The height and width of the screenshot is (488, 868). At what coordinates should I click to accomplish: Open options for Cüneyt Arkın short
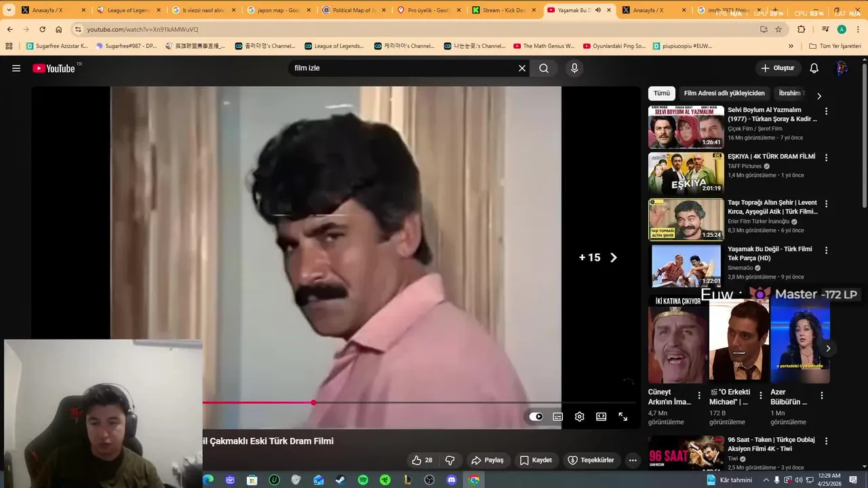(x=699, y=395)
